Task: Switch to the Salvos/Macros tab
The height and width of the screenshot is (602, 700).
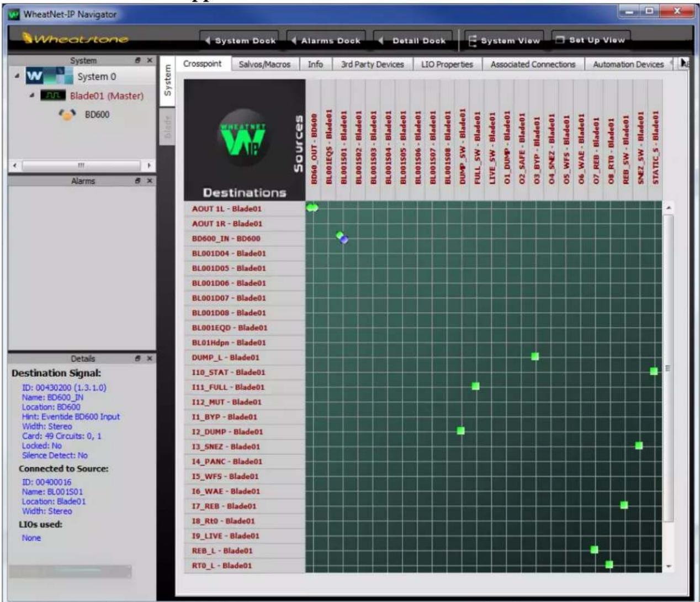Action: click(264, 64)
